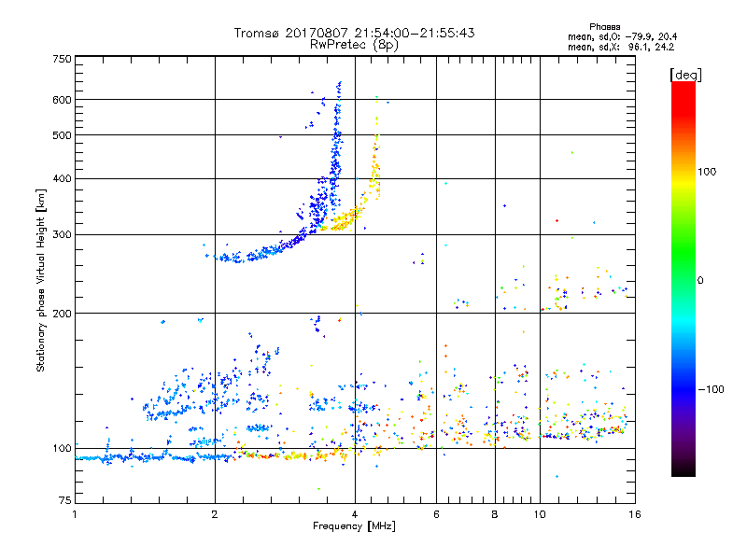The image size is (747, 560).
Task: Click the frequency axis tick label "6"
Action: 436,514
